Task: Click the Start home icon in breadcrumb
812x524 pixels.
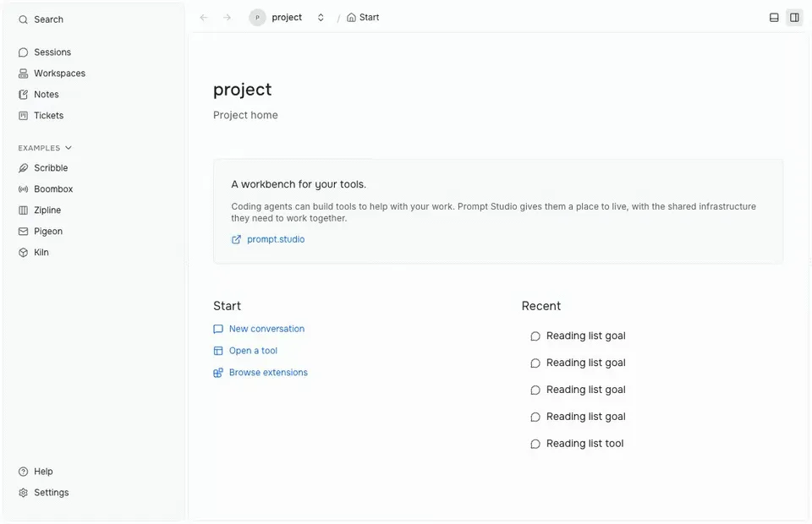Action: point(351,18)
